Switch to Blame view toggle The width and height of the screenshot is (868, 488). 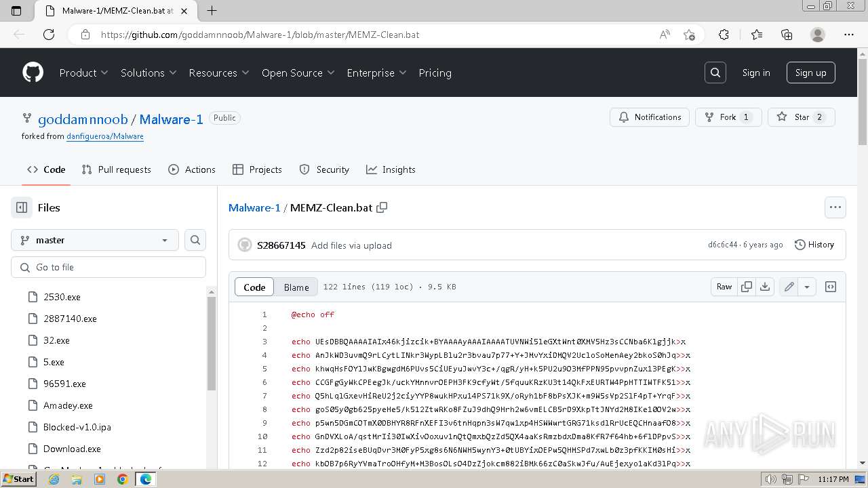pos(296,287)
